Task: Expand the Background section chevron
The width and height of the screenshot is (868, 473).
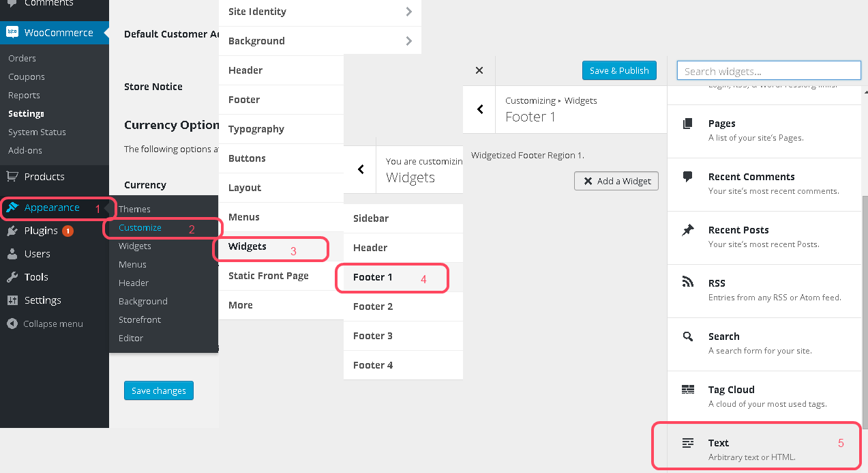Action: click(408, 41)
